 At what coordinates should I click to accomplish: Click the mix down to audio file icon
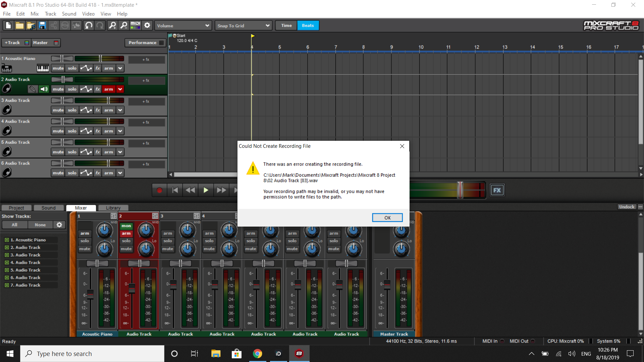tap(76, 25)
